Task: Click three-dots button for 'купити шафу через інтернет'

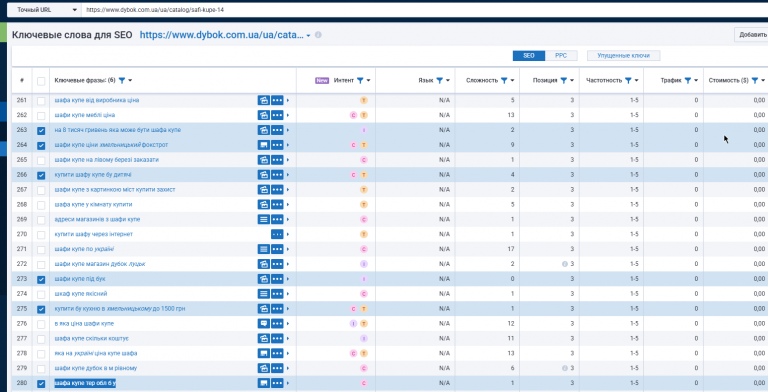Action: point(277,234)
